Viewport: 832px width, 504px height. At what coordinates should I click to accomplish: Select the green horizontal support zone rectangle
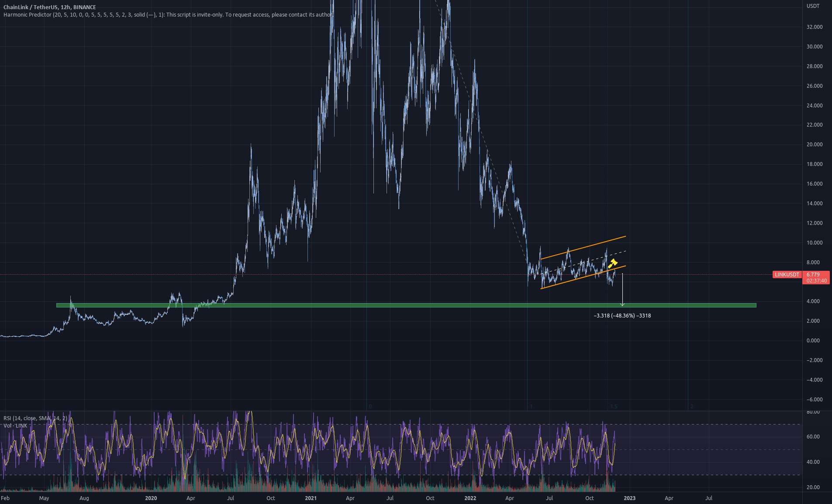coord(406,305)
